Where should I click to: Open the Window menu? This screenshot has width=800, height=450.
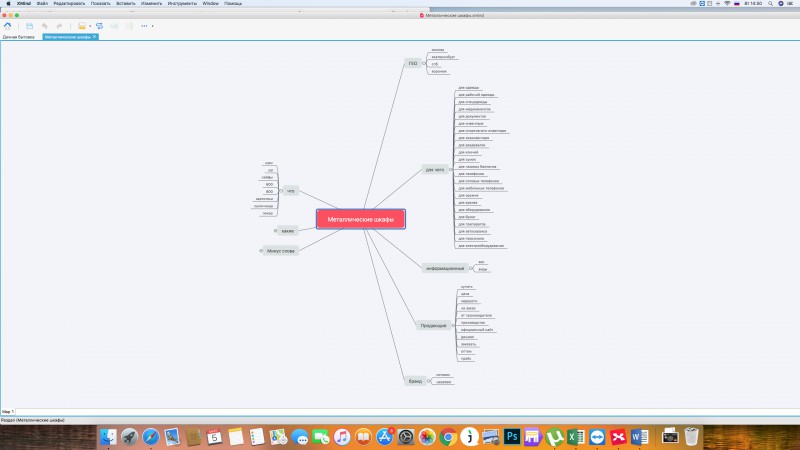(x=210, y=4)
